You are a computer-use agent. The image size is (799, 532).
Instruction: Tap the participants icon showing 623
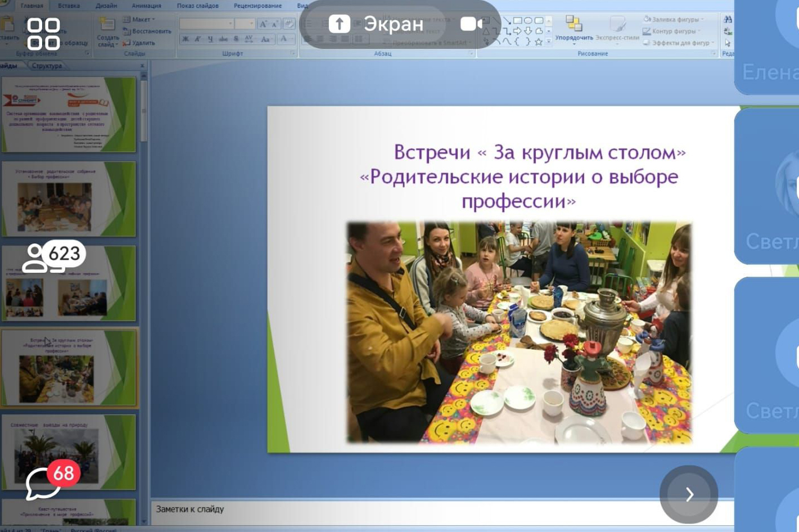(53, 256)
